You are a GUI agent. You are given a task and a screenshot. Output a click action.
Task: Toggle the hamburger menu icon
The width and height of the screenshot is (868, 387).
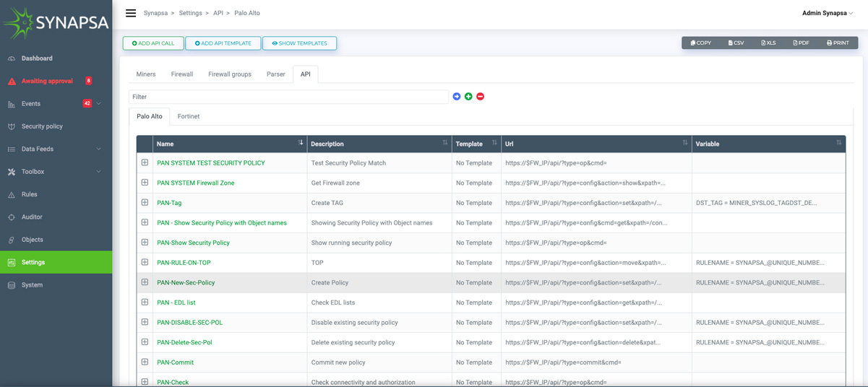(x=131, y=13)
